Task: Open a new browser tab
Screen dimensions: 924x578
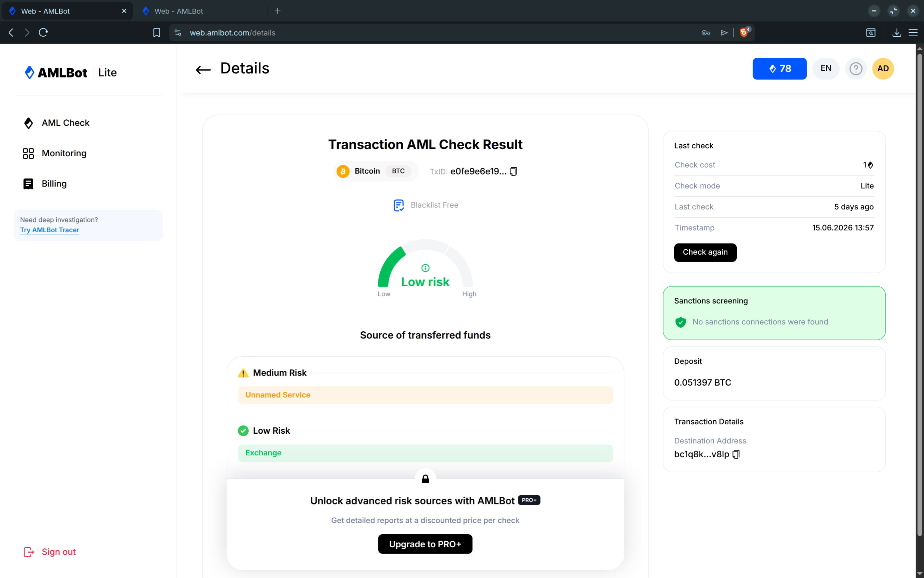Action: pos(278,11)
